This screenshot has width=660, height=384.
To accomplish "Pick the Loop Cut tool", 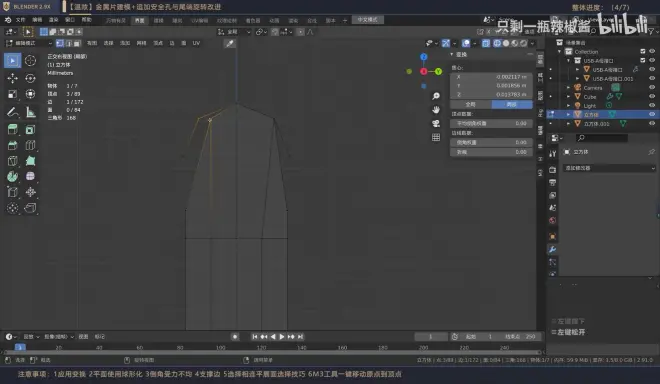I will [30, 145].
